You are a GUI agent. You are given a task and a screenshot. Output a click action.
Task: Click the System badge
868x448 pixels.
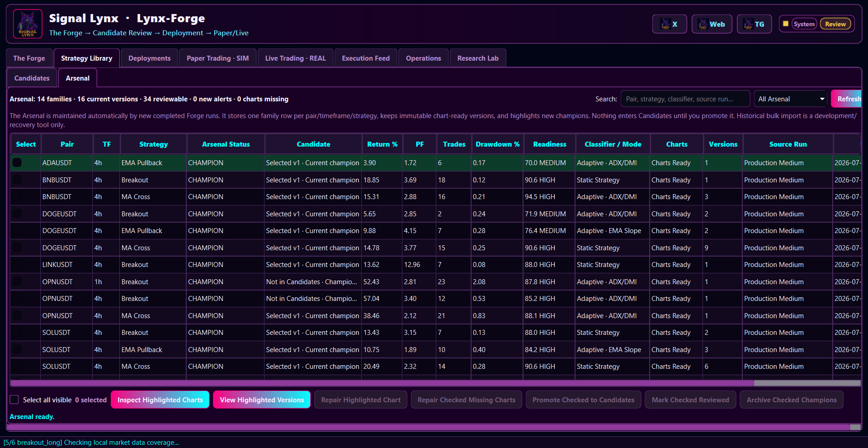pos(804,24)
